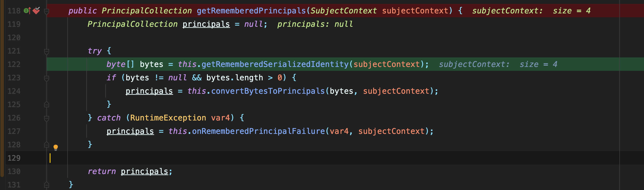Click the onRememberedPrincipalFailure method call

258,131
